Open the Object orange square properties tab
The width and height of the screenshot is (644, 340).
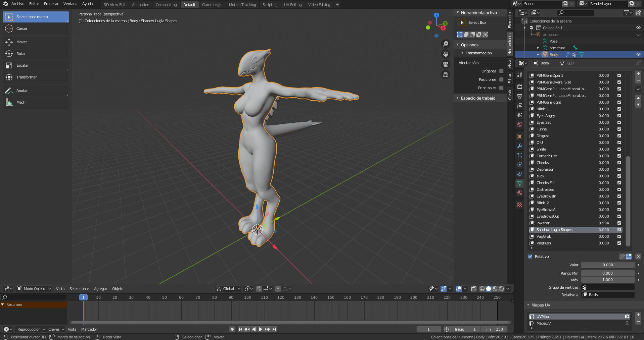520,136
